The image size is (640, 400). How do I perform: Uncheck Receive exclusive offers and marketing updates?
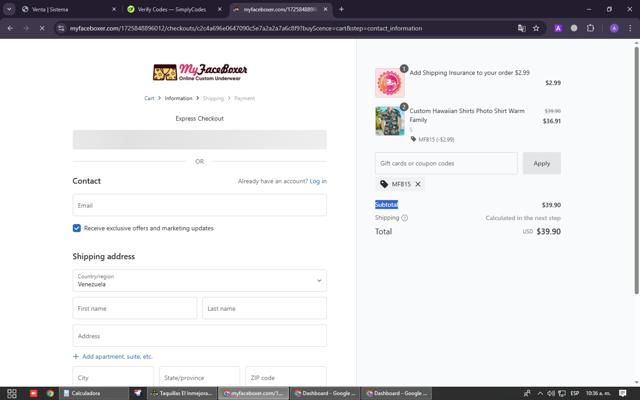coord(77,228)
